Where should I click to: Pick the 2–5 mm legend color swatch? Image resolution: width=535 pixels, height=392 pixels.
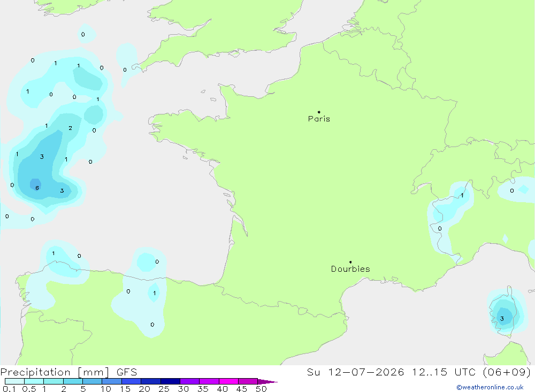tap(73, 381)
